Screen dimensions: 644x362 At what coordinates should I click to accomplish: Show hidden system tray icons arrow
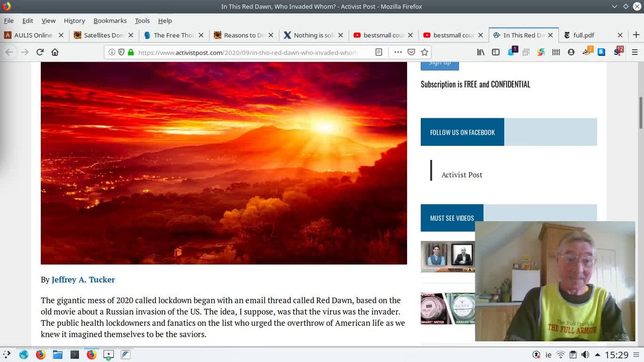(x=597, y=355)
